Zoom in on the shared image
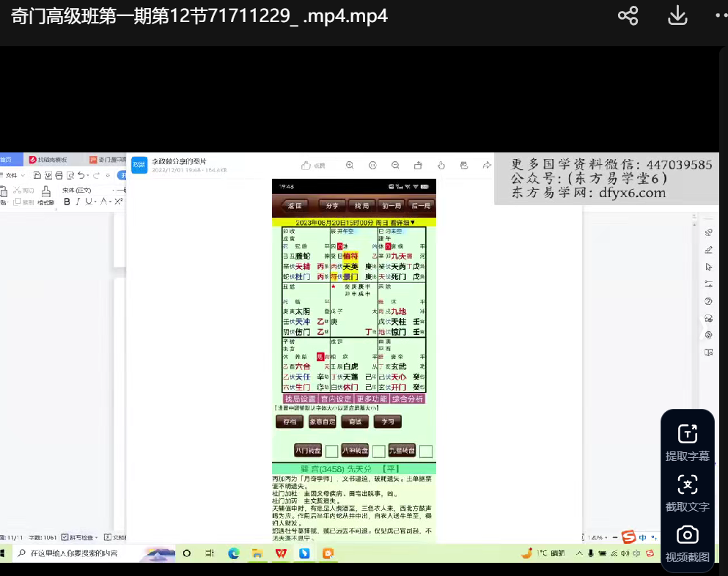Image resolution: width=728 pixels, height=576 pixels. [x=350, y=166]
